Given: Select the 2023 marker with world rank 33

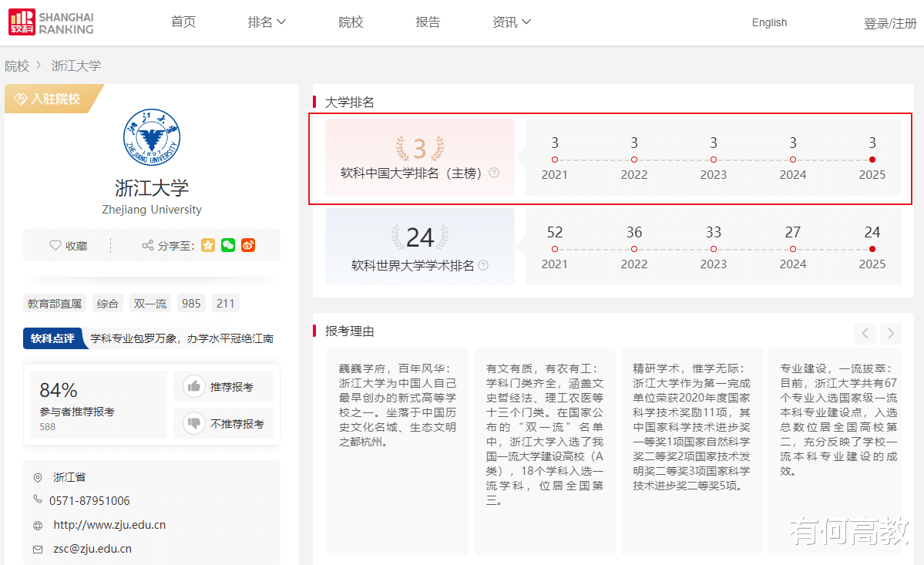Looking at the screenshot, I should click(714, 249).
